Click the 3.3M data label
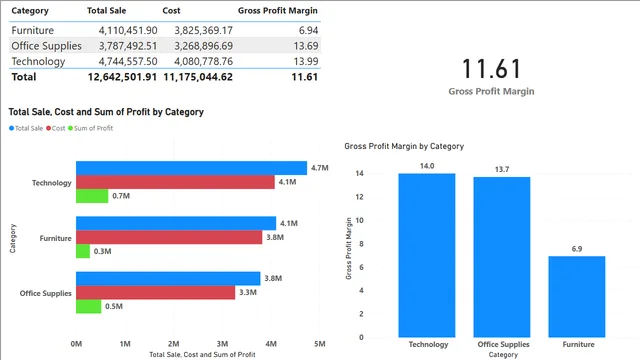 pos(248,292)
